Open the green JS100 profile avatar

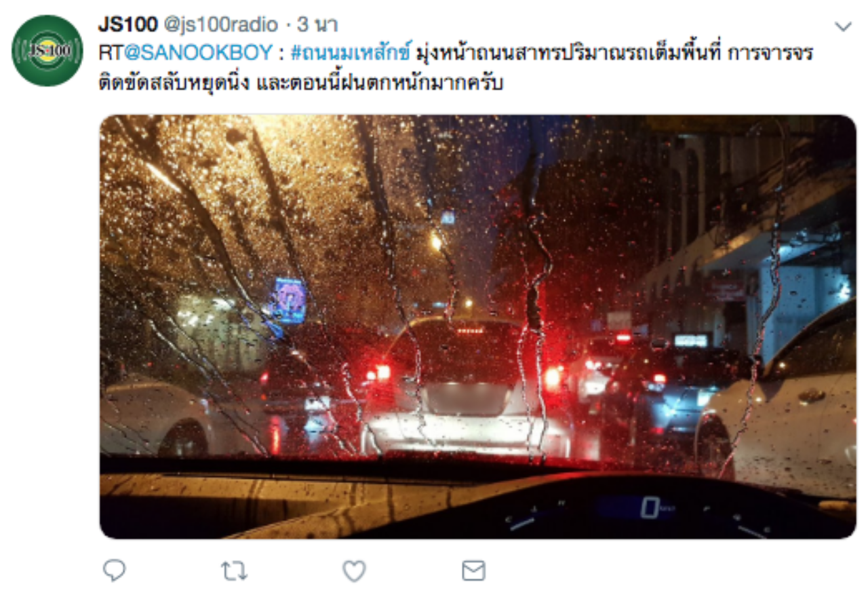(x=47, y=51)
